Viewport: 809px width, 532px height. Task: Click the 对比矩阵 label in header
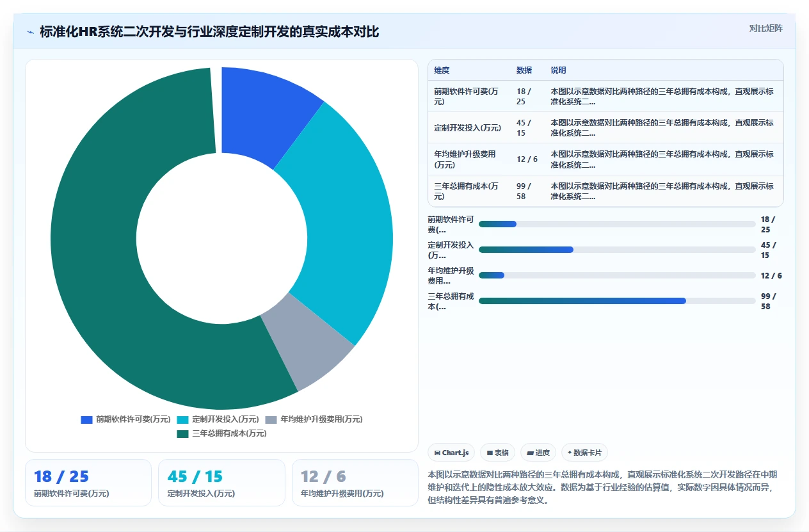765,28
